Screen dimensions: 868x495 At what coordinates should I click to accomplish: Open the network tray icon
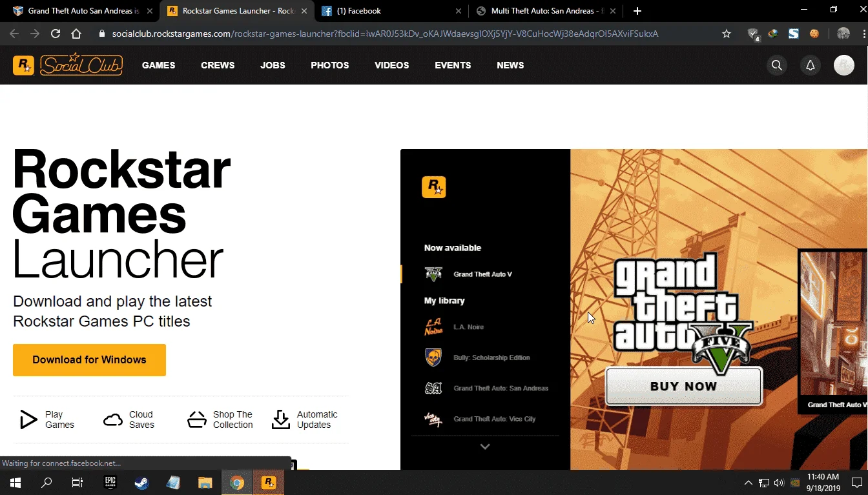[764, 482]
